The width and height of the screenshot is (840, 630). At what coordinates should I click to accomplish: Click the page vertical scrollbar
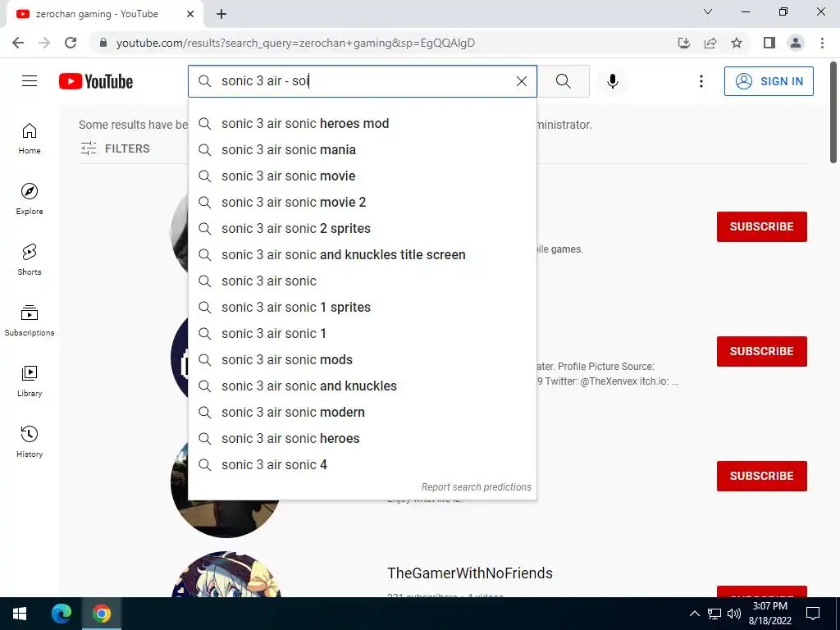[x=833, y=112]
